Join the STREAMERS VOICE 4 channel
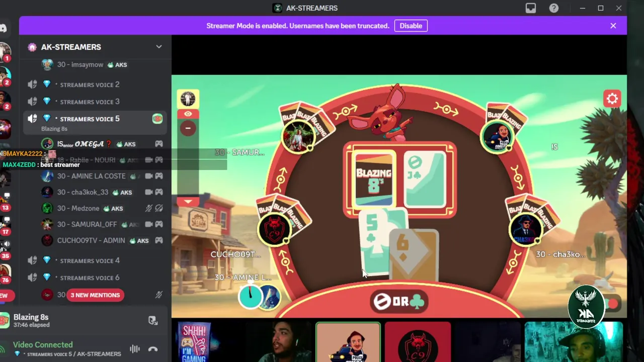The width and height of the screenshot is (644, 362). [90, 260]
